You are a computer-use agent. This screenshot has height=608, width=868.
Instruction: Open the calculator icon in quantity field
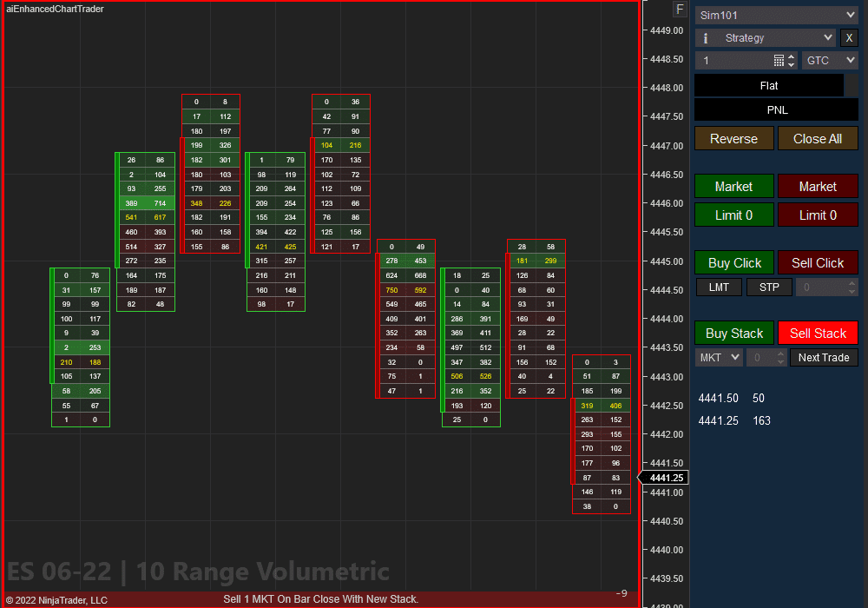pos(778,60)
